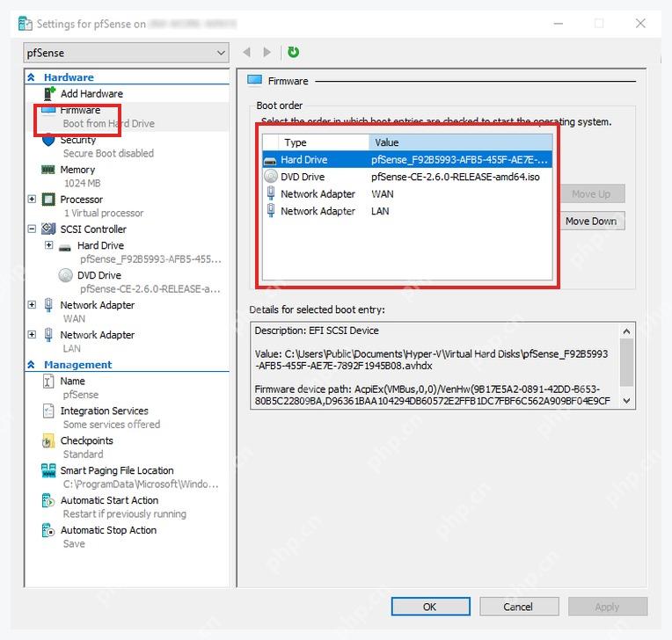This screenshot has height=640, width=672.
Task: Click the Value column header
Action: click(x=460, y=142)
